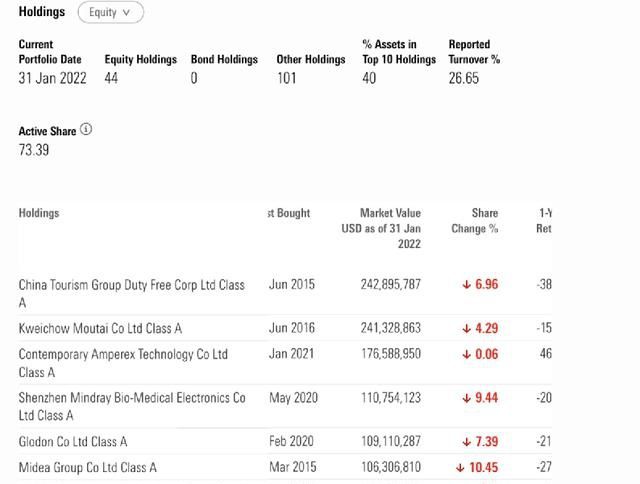Open China Tourism Group Duty Free Corp holding

131,293
